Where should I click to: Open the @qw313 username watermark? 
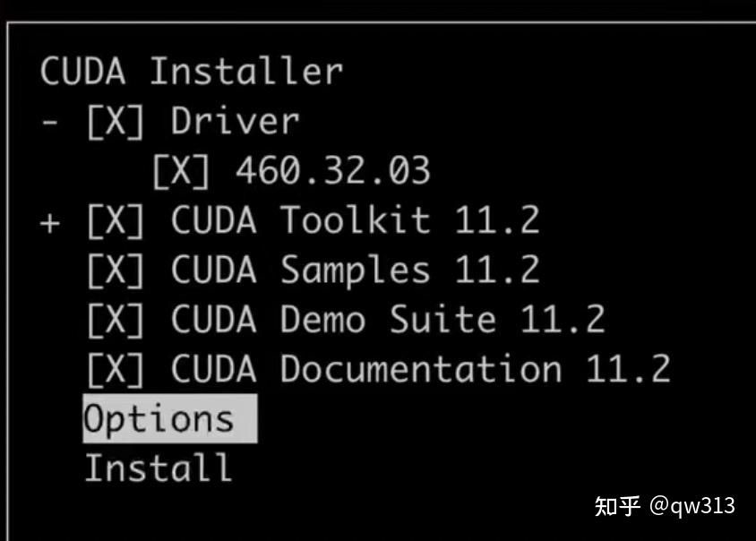[x=692, y=506]
